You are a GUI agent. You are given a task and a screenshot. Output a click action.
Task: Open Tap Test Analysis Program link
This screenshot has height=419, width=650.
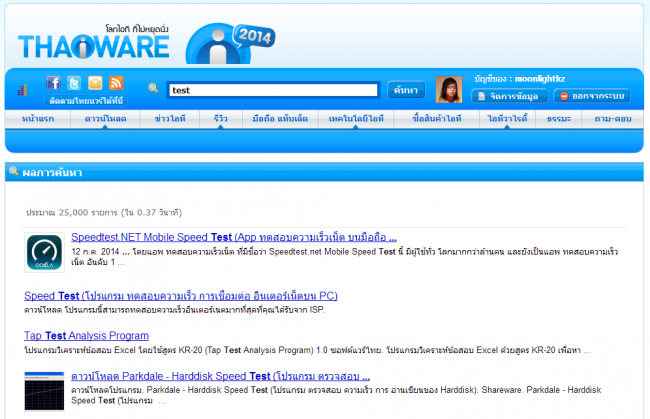(86, 336)
